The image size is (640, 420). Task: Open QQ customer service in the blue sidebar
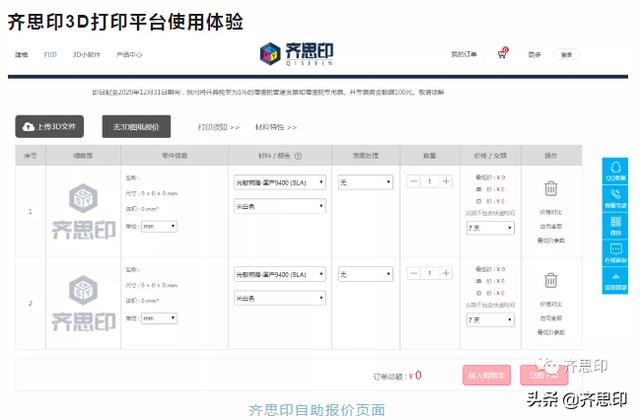pyautogui.click(x=615, y=171)
